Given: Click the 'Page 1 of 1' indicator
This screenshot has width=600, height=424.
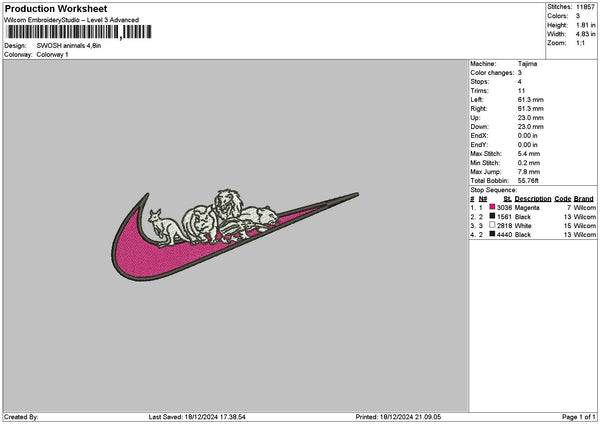Looking at the screenshot, I should [x=579, y=417].
